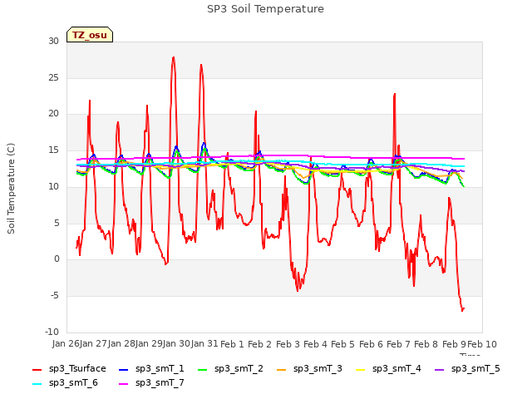This screenshot has width=532, height=399.
Task: Click the -10 y-axis tick label
Action: coord(52,332)
